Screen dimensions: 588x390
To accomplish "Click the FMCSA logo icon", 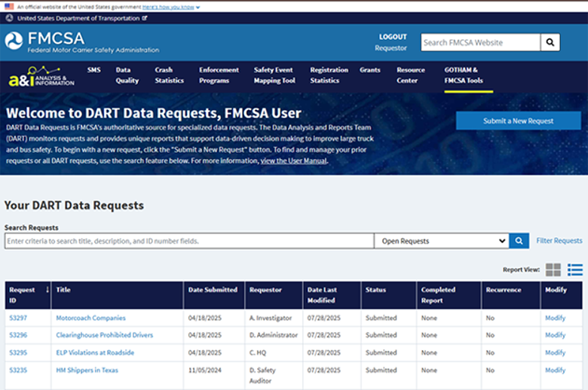I will tap(14, 41).
